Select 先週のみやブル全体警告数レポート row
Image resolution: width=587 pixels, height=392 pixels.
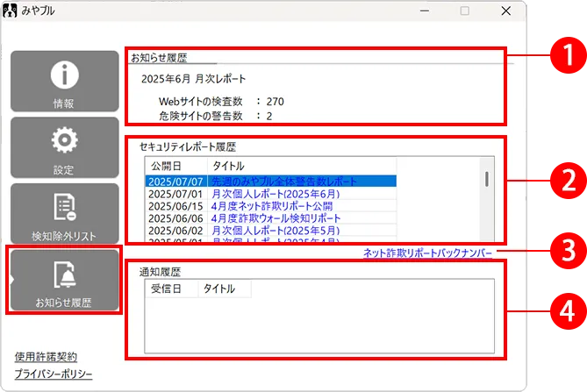[270, 182]
